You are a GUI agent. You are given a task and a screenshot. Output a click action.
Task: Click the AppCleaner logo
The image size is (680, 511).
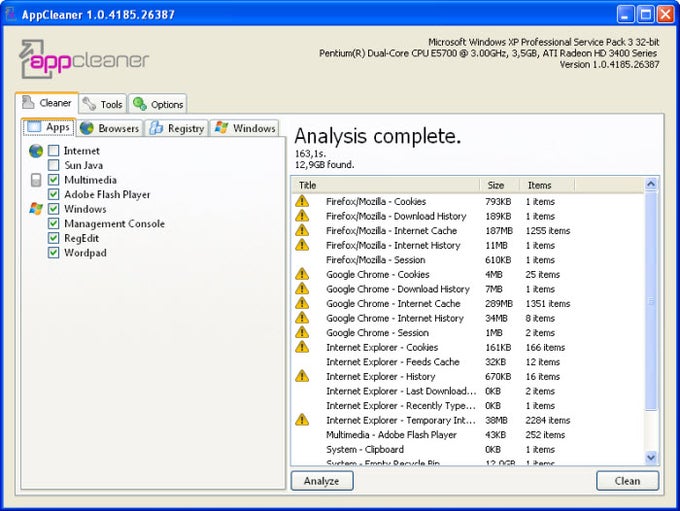84,59
